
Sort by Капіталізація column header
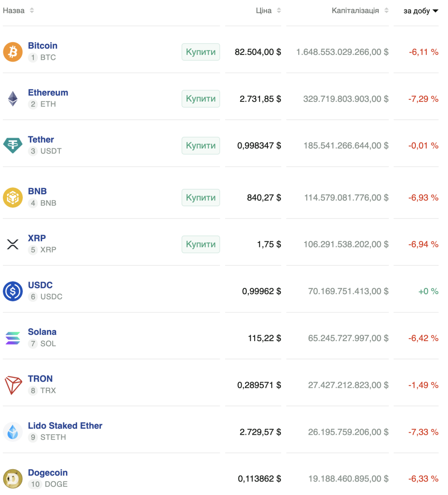tap(360, 11)
